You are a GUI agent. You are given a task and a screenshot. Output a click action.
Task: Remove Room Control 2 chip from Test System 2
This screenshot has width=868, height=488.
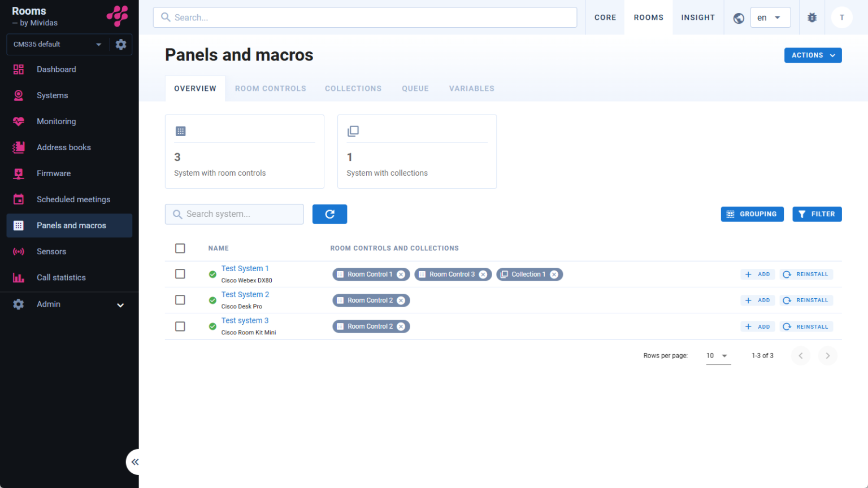(401, 300)
